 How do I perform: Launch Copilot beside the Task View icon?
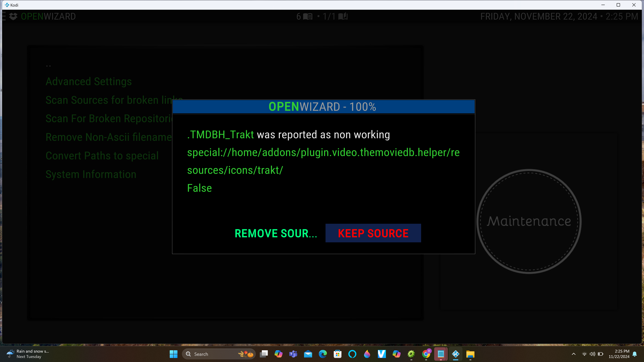pos(279,354)
